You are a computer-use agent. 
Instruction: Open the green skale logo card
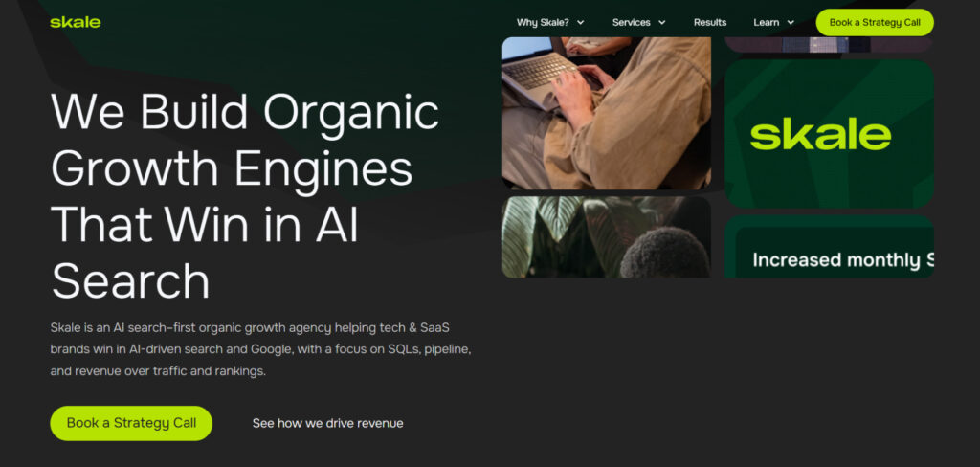829,134
